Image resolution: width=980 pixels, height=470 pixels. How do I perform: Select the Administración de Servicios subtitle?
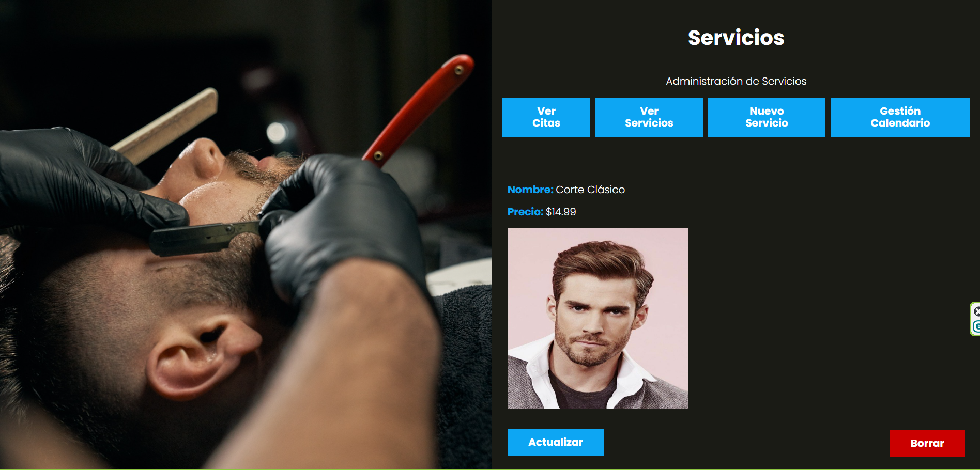click(x=736, y=81)
